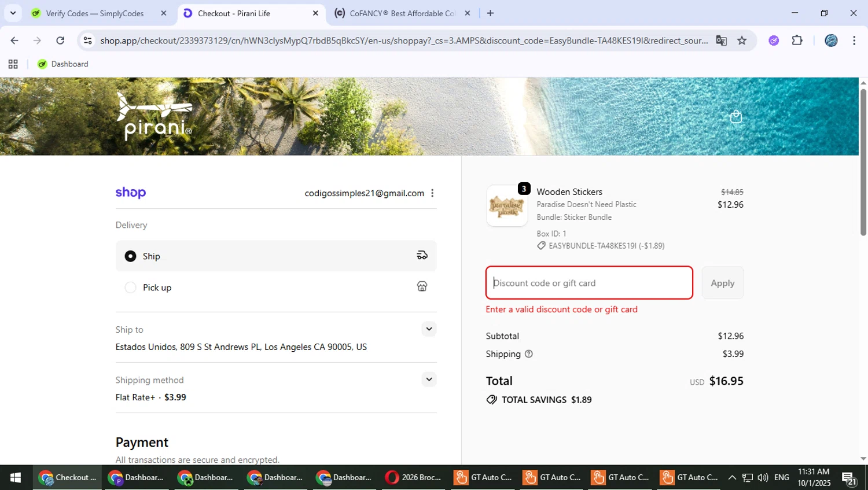
Task: Switch to the CoFANCY tab
Action: click(x=402, y=13)
